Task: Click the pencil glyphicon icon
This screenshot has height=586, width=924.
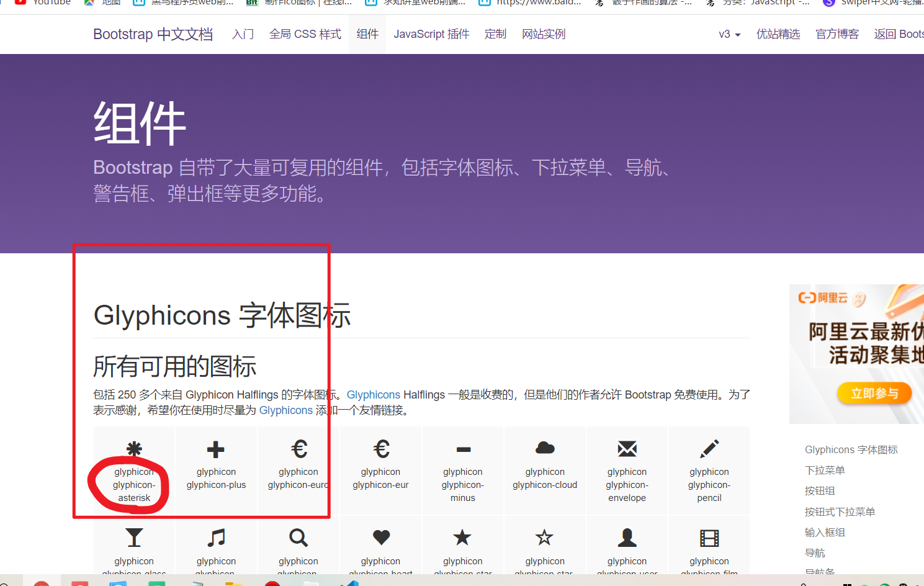Action: click(x=709, y=448)
